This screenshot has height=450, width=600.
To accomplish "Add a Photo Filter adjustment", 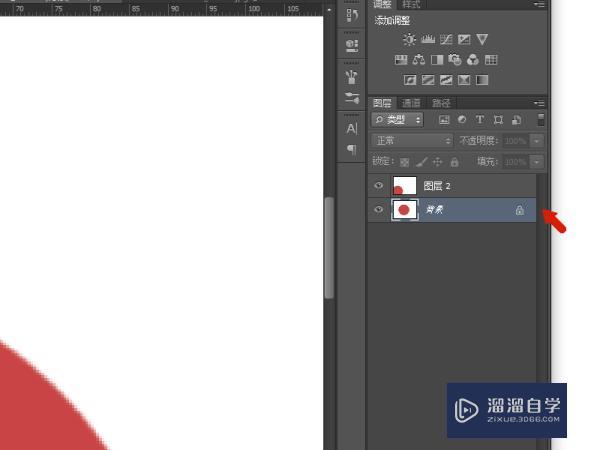I will click(x=455, y=60).
